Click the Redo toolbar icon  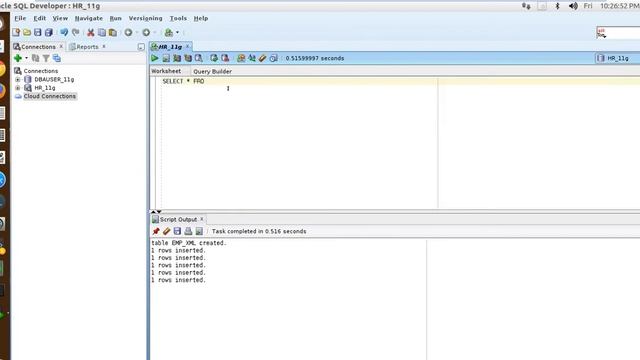pyautogui.click(x=76, y=32)
